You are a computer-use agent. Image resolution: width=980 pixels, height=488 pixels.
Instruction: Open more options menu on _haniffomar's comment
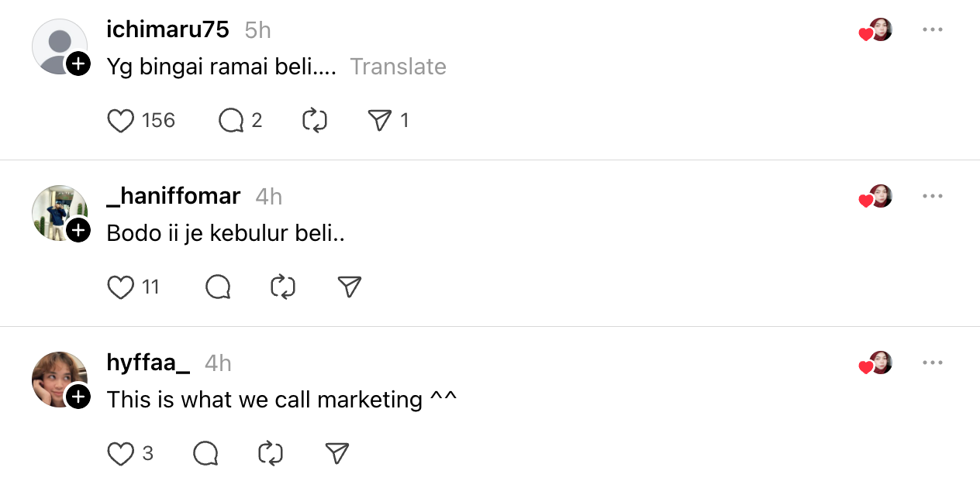932,197
